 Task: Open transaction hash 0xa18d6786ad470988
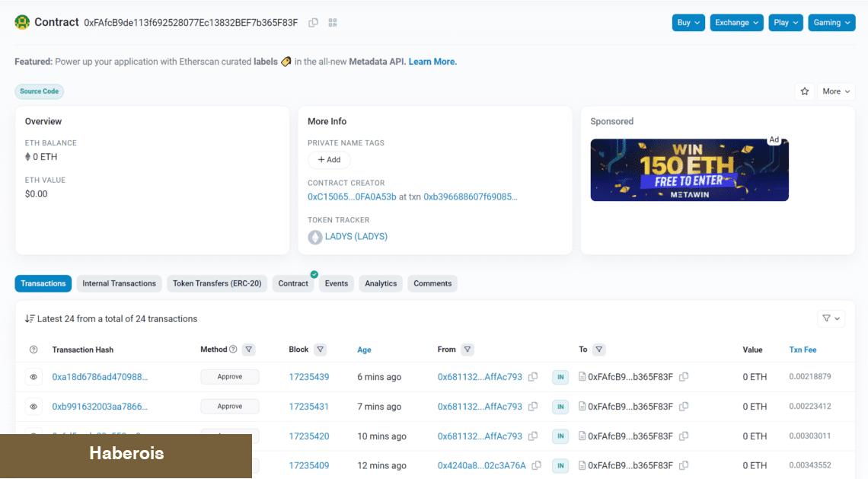point(100,377)
